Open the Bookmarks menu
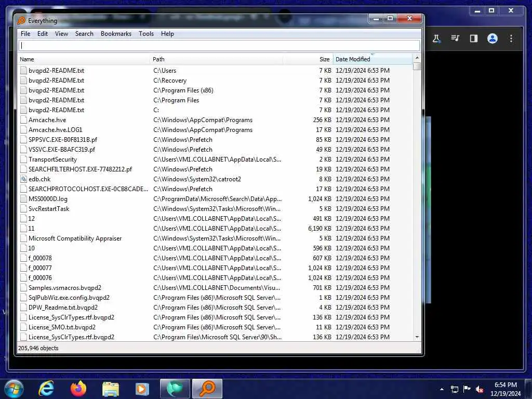Screen dimensions: 532x399 (116, 34)
